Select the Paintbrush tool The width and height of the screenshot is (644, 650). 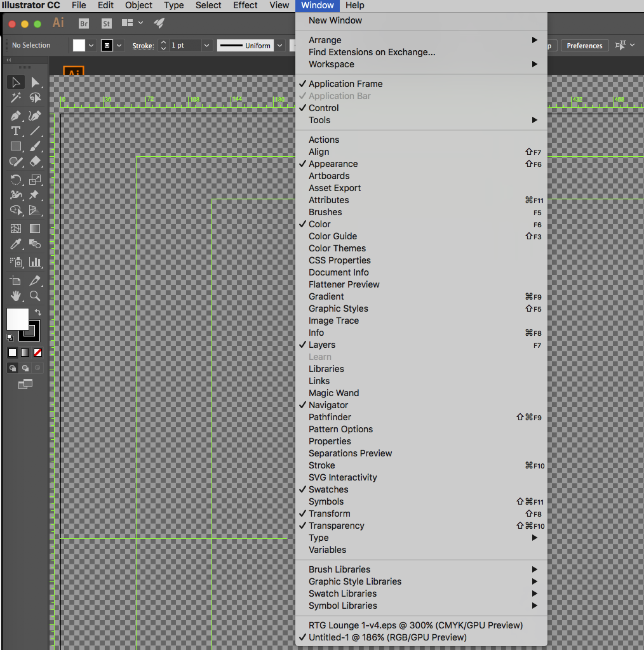(35, 147)
